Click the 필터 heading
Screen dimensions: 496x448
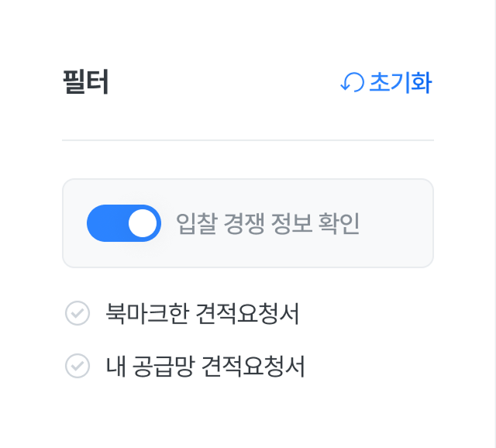[85, 82]
